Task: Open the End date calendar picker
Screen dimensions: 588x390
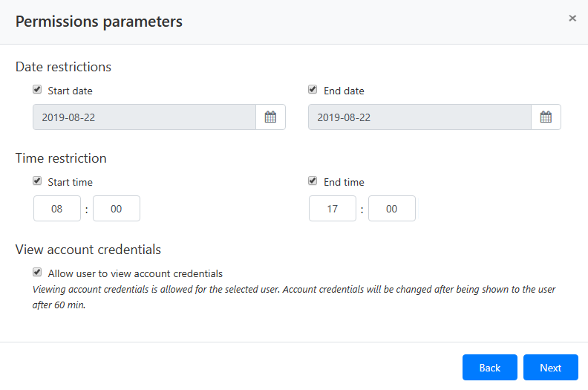Action: pos(546,117)
